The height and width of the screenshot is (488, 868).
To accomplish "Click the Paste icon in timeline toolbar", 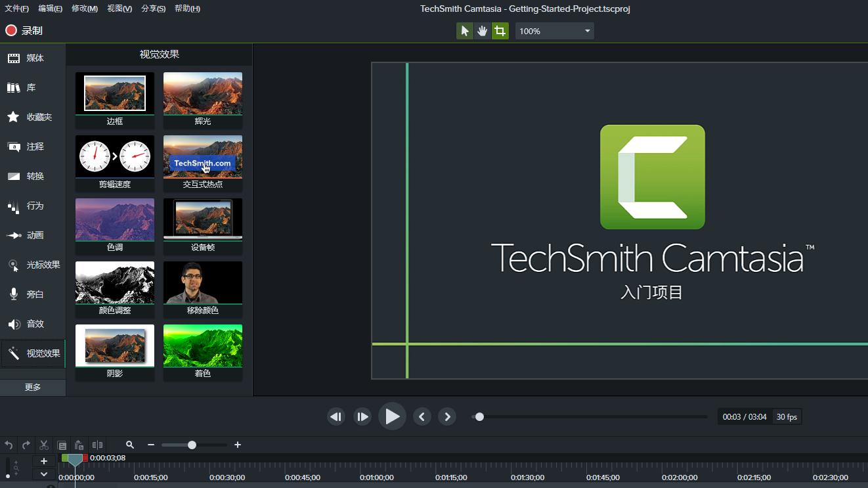I will pos(79,445).
